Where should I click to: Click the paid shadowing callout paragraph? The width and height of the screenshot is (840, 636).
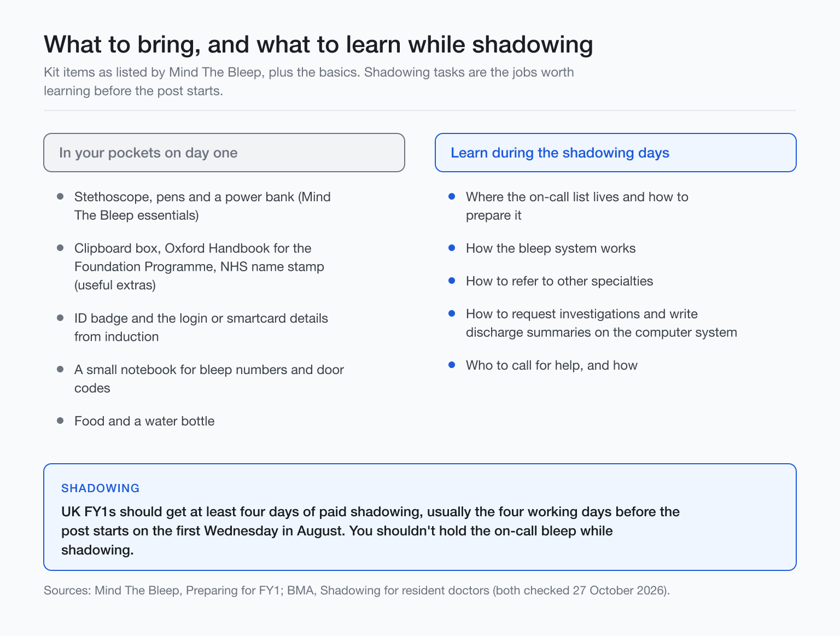coord(370,531)
